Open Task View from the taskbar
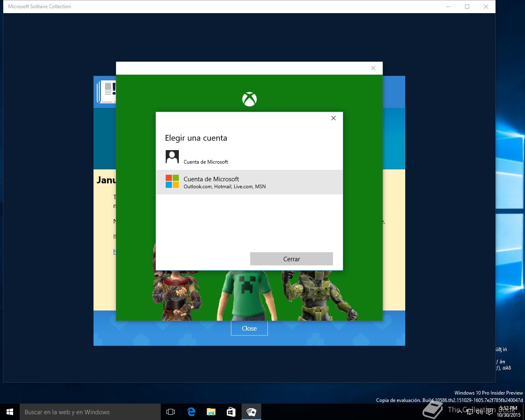525x420 pixels. (x=171, y=412)
